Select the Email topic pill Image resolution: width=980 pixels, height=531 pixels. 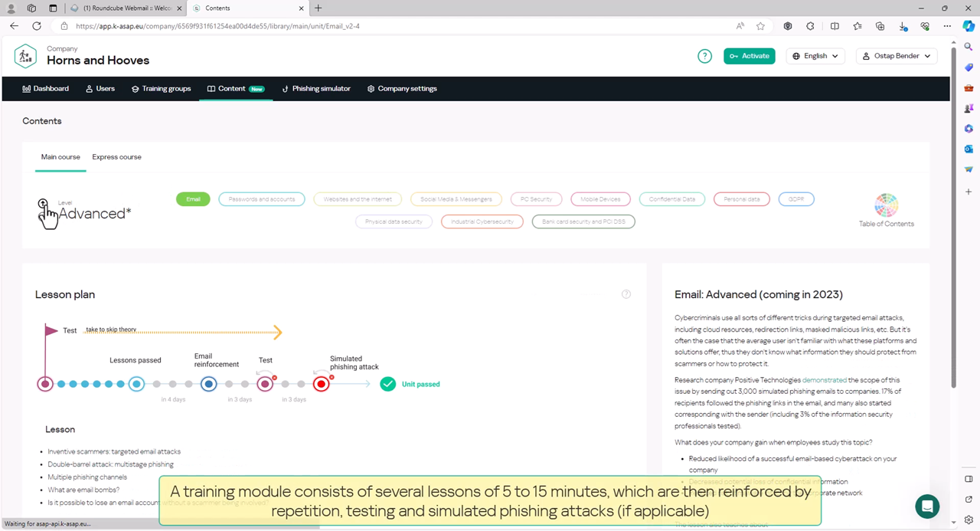pos(193,199)
